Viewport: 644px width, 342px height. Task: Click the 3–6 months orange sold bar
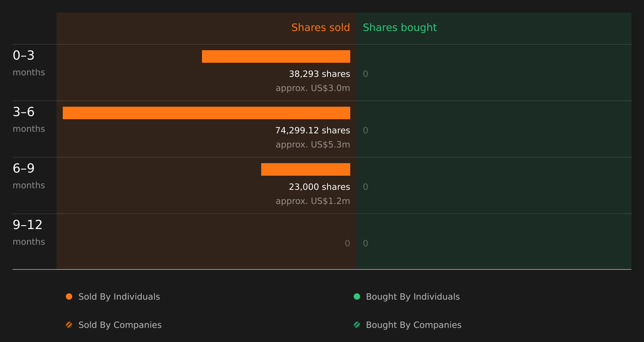206,113
